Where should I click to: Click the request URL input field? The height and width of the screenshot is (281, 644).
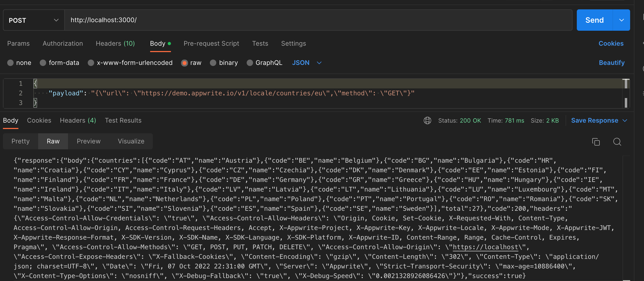(318, 20)
